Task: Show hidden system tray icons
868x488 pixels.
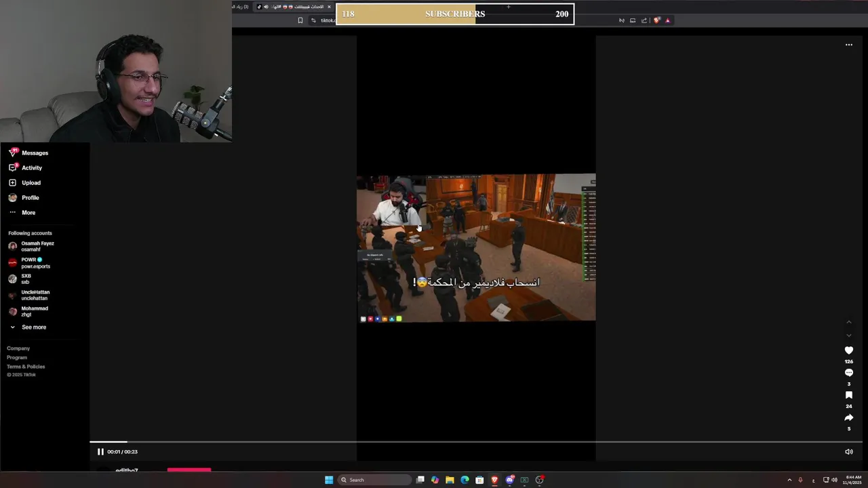Action: point(789,480)
